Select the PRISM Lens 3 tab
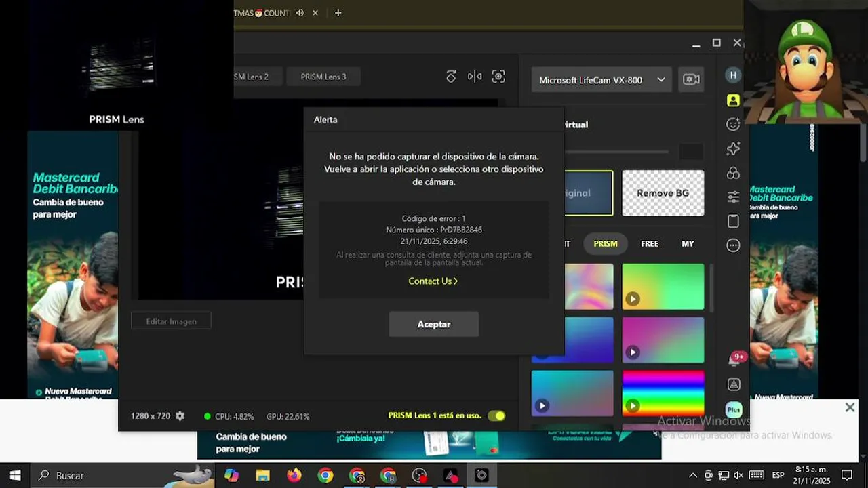Viewport: 868px width, 488px height. [x=323, y=77]
